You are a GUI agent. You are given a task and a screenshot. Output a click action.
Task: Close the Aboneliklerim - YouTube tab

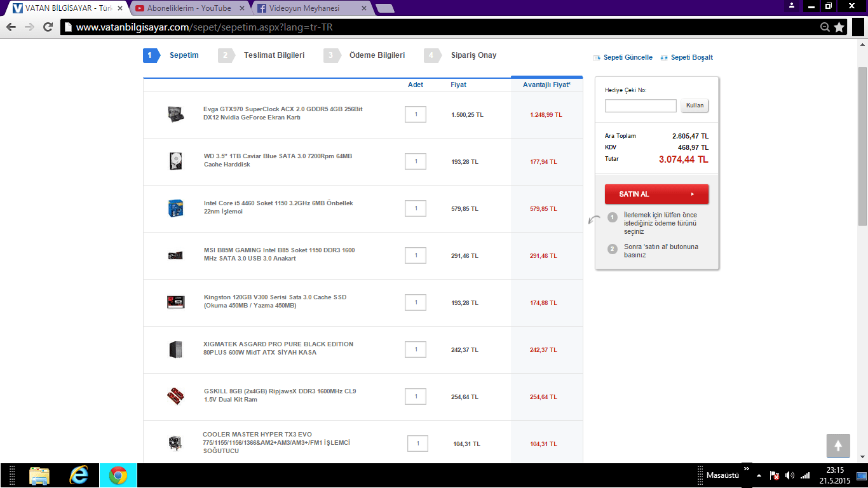[241, 8]
